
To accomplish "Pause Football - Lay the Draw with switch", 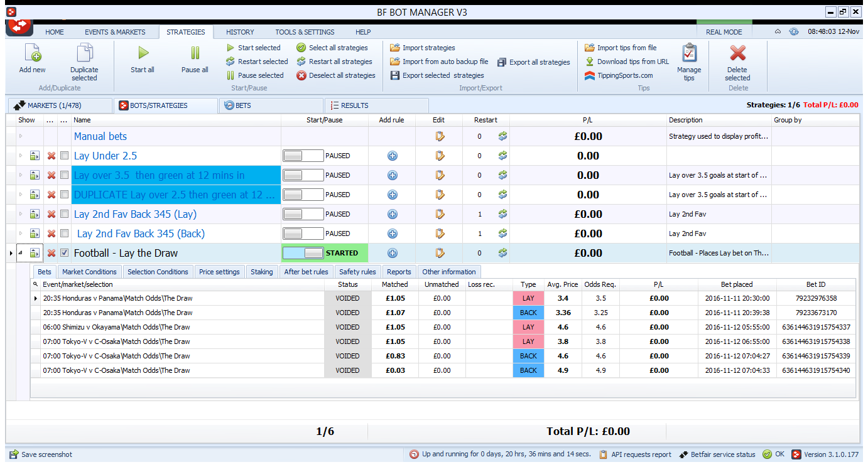I will click(303, 253).
